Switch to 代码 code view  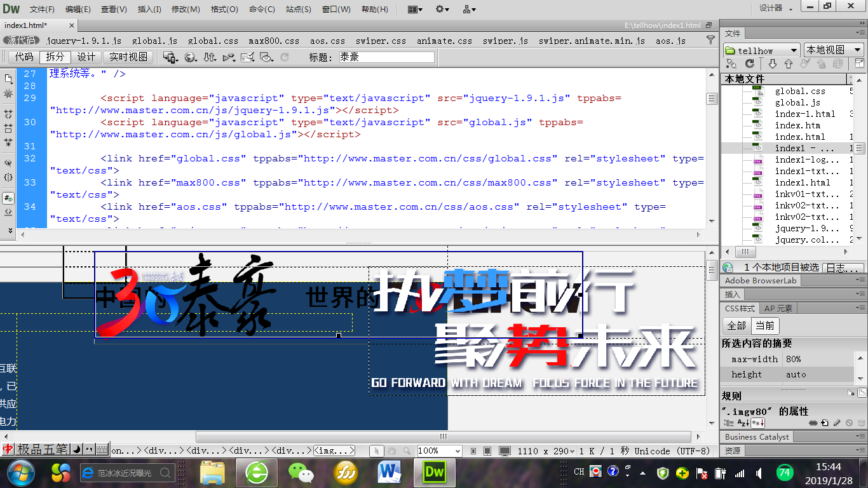coord(25,57)
